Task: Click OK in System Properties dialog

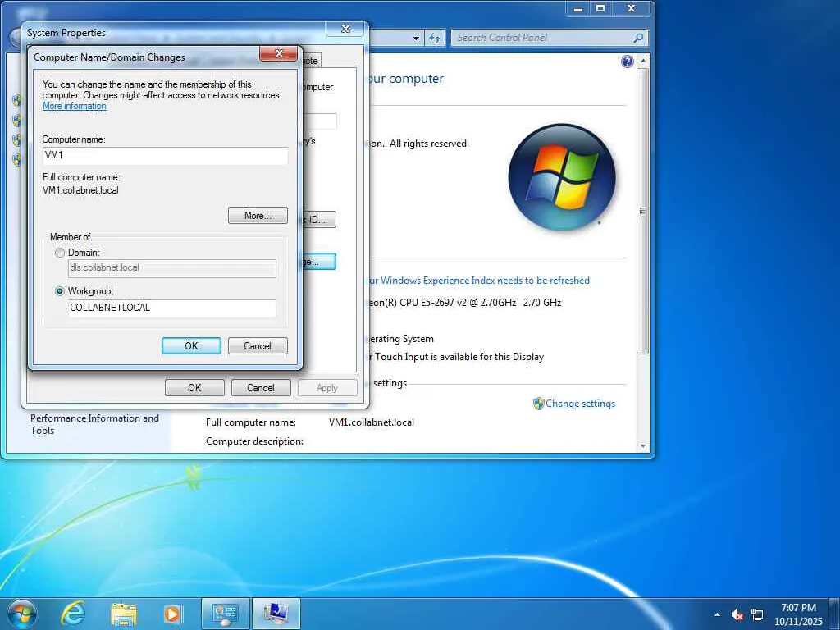Action: pyautogui.click(x=194, y=388)
